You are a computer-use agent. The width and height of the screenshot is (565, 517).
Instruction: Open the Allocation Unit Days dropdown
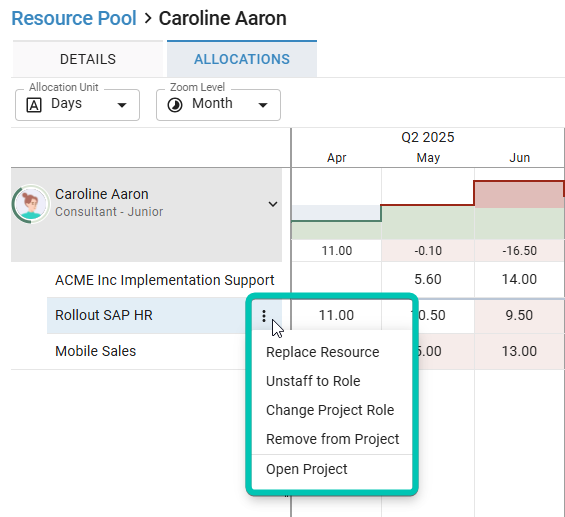click(77, 105)
